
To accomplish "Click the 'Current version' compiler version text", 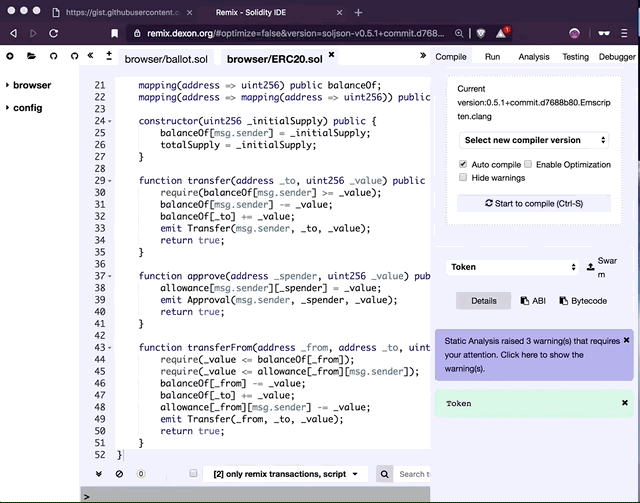I will point(534,102).
